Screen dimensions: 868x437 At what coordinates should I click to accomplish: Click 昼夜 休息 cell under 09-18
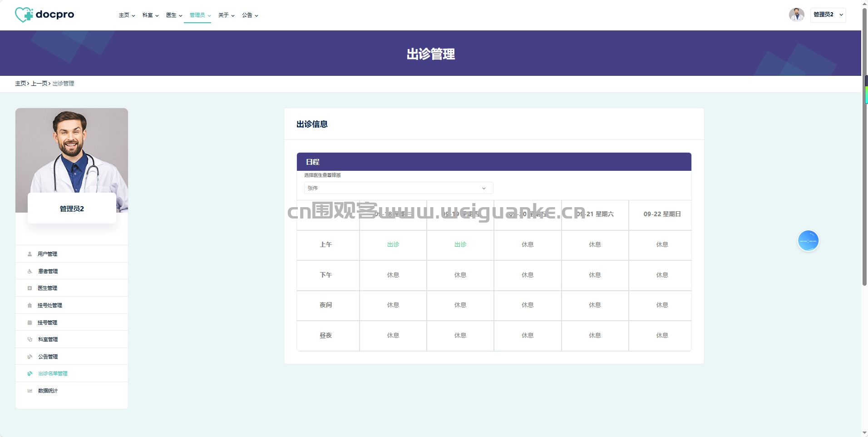coord(393,336)
